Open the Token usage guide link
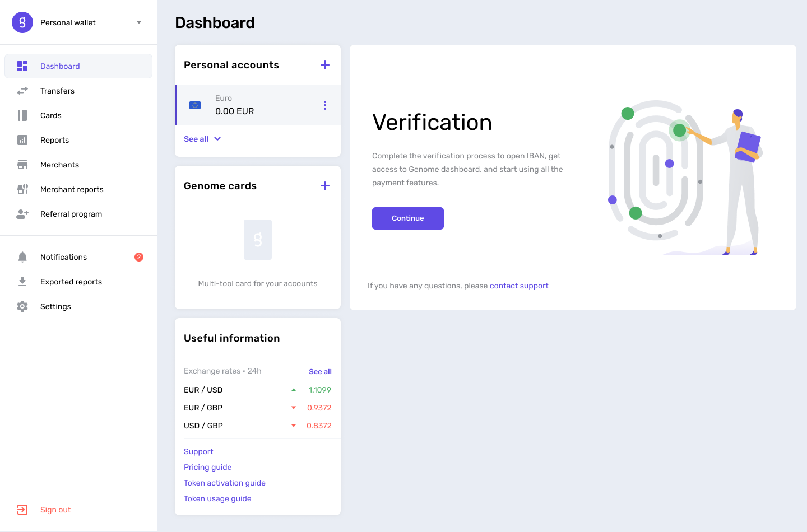Image resolution: width=807 pixels, height=532 pixels. click(x=217, y=498)
